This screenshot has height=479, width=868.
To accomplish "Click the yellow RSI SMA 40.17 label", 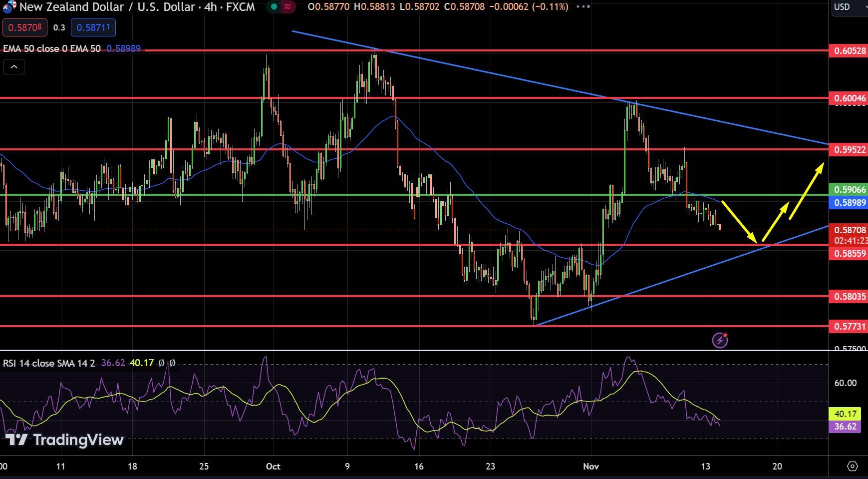I will pos(845,414).
